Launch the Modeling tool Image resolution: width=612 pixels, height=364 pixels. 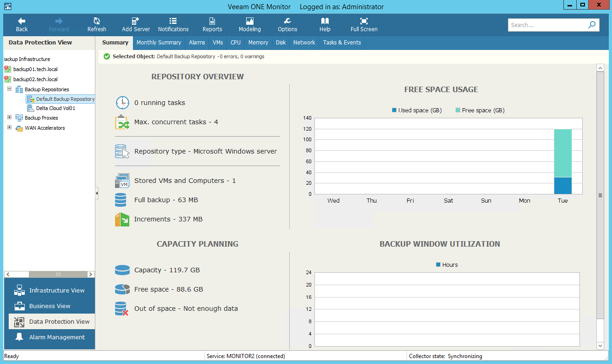(250, 25)
